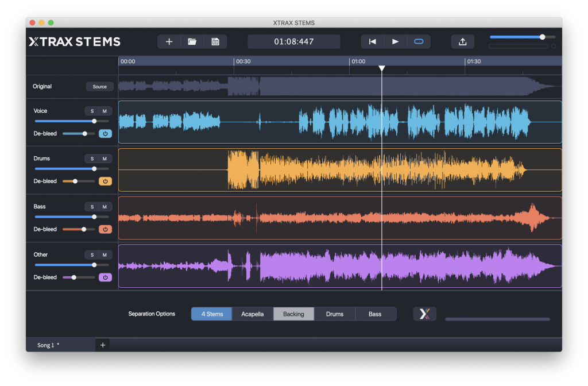Click the 00:30 mark on the timeline ruler
Image resolution: width=588 pixels, height=386 pixels.
coord(243,61)
